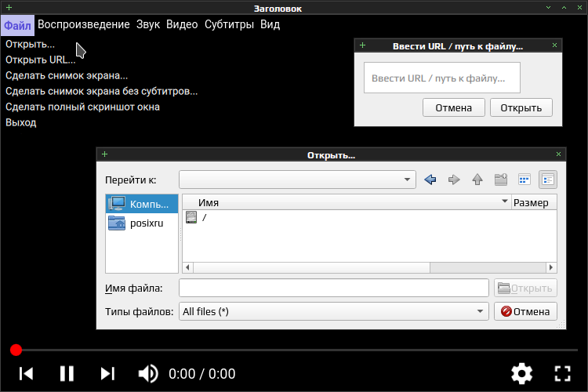Open the Видео menu
The image size is (588, 392).
[x=182, y=24]
